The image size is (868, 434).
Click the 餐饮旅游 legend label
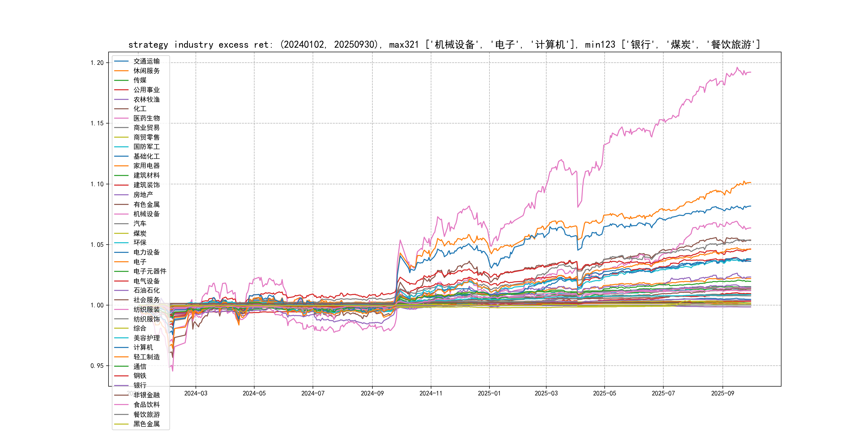click(146, 414)
